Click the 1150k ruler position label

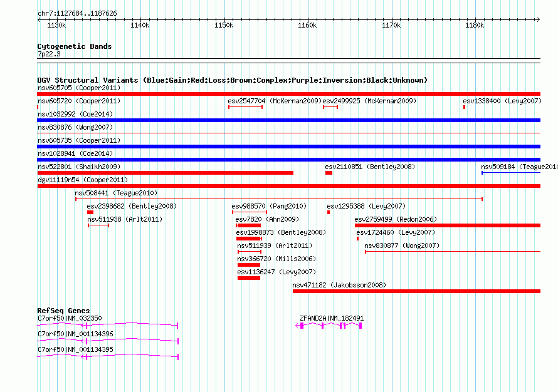224,25
